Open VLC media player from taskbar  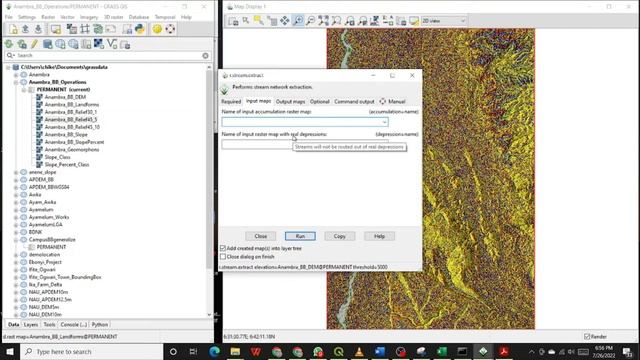(x=359, y=351)
